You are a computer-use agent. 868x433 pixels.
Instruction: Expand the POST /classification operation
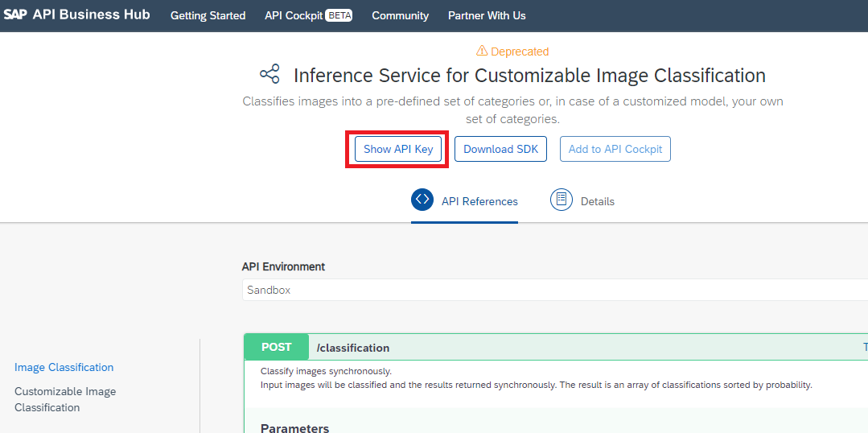click(556, 347)
